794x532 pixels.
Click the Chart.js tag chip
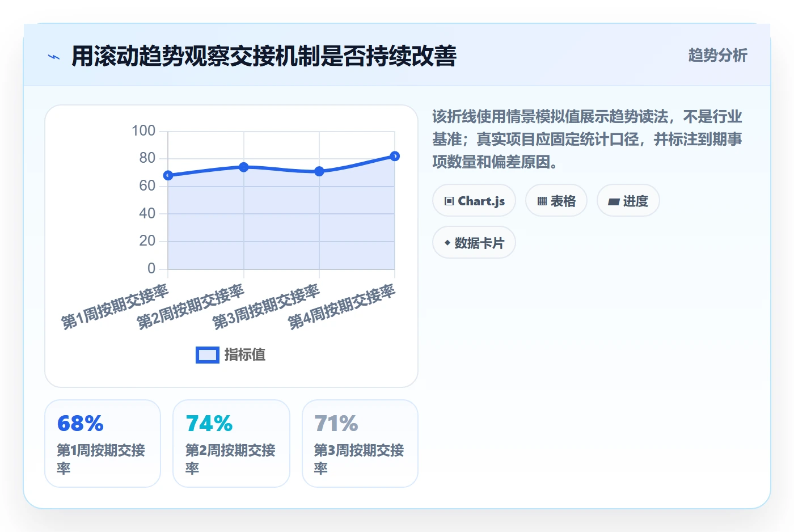tap(474, 201)
